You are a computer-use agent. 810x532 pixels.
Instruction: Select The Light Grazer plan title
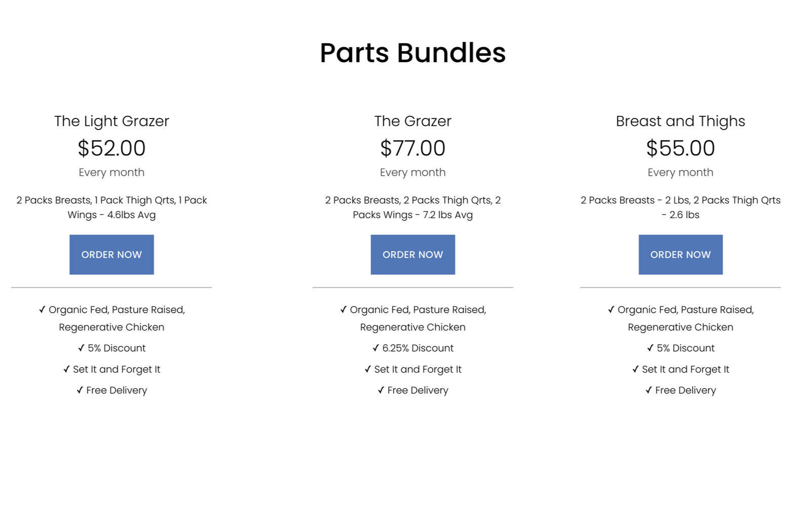pyautogui.click(x=111, y=121)
